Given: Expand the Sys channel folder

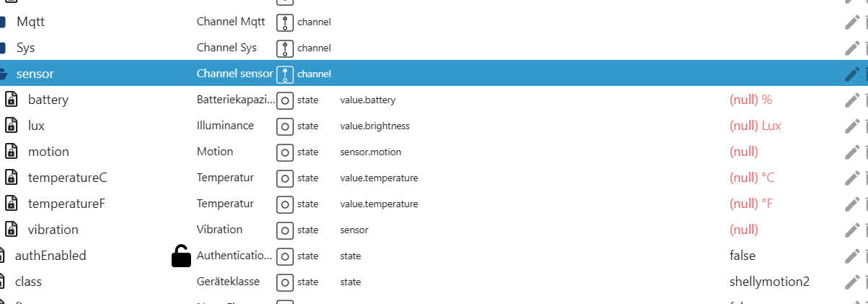Looking at the screenshot, I should tap(3, 48).
